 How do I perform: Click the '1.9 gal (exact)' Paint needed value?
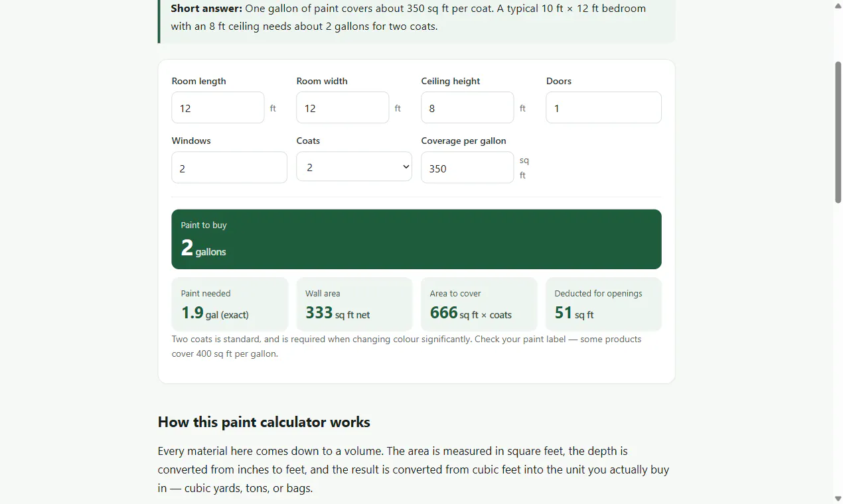(x=215, y=313)
